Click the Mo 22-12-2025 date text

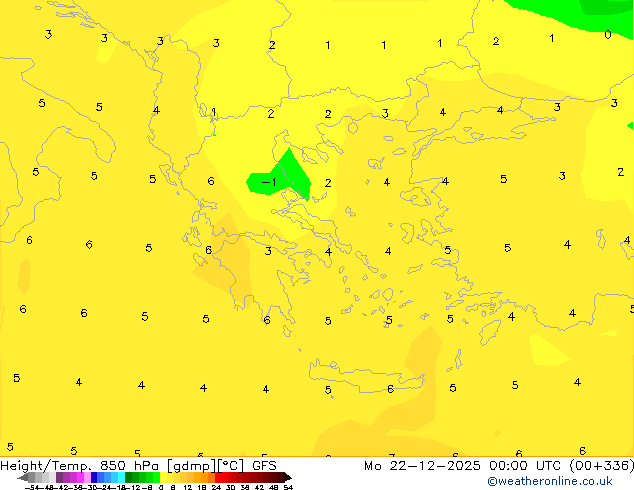coord(422,466)
